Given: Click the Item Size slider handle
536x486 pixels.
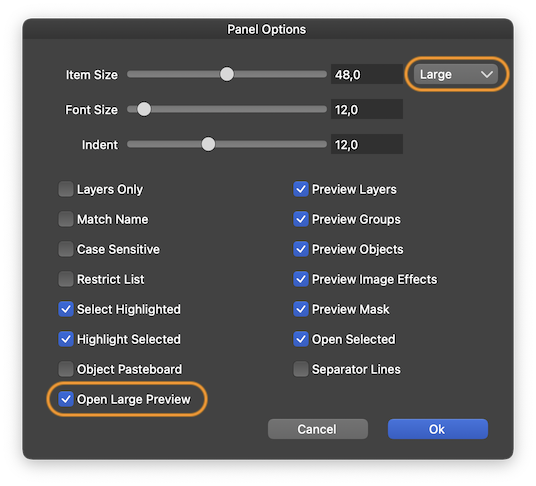Looking at the screenshot, I should 227,74.
